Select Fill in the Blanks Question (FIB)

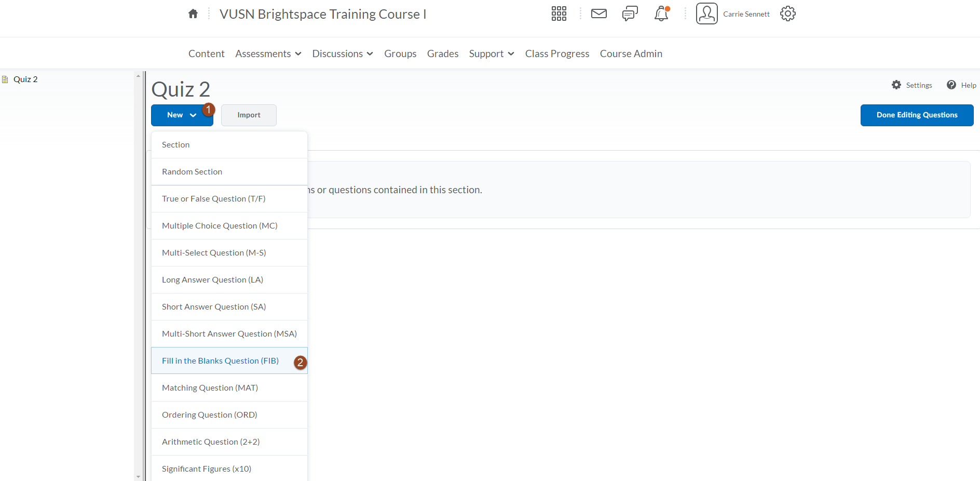[x=229, y=361]
